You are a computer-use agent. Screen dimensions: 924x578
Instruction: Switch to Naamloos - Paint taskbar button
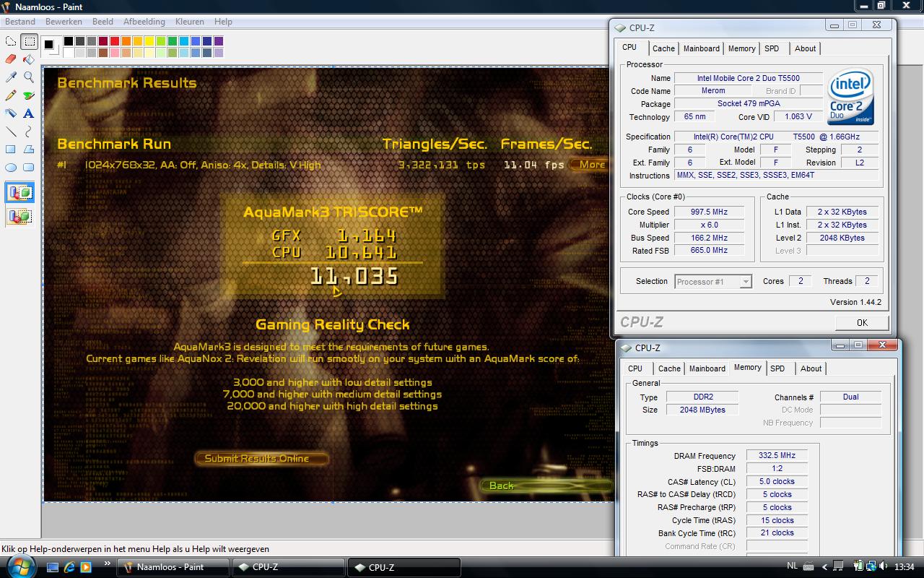(x=173, y=567)
